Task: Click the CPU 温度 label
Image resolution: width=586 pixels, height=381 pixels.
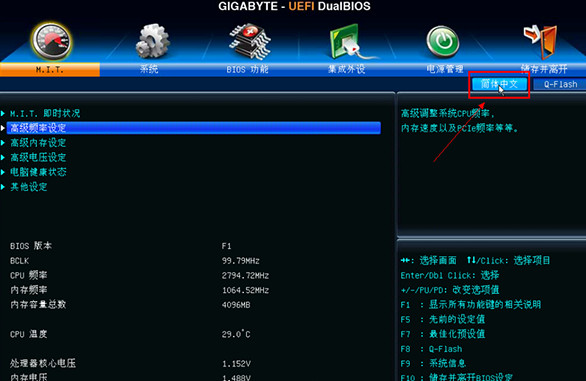Action: tap(29, 334)
